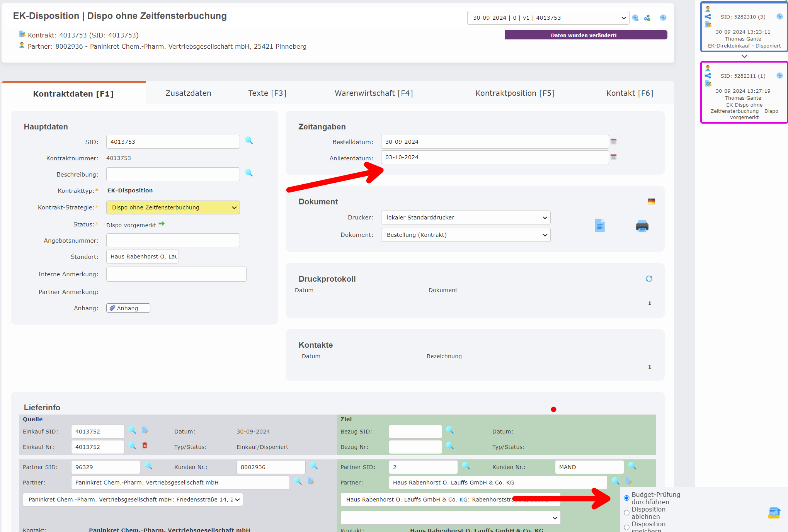This screenshot has width=788, height=532.
Task: Open the blue document preview icon
Action: (599, 226)
